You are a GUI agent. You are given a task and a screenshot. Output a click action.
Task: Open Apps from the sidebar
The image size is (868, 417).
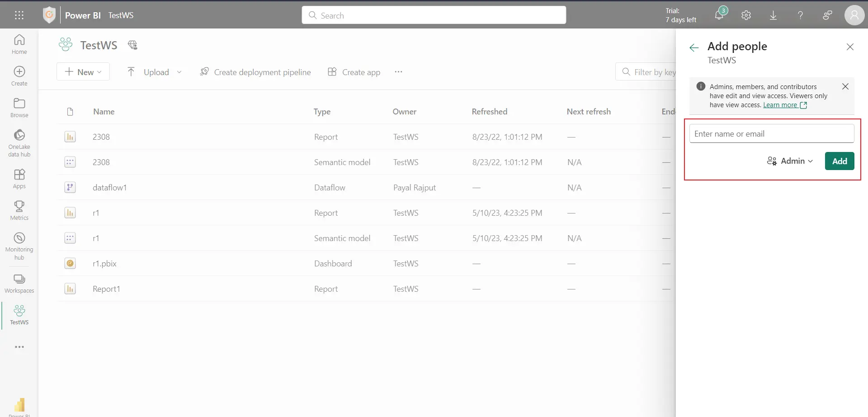point(19,179)
